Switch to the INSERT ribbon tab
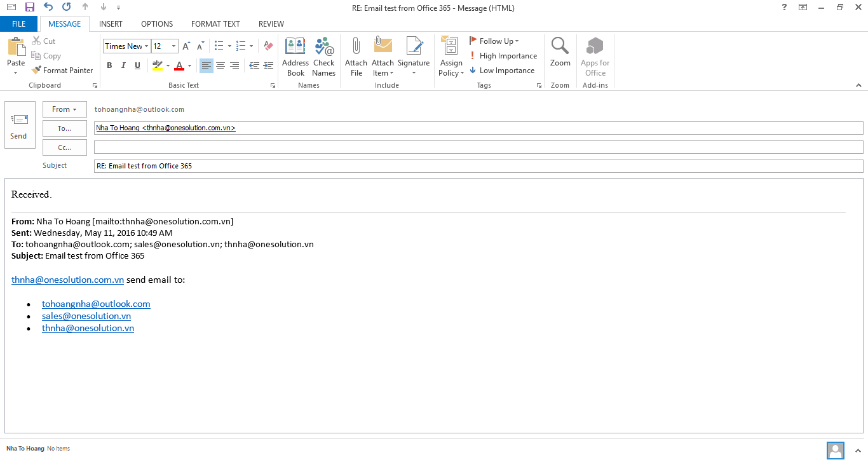The height and width of the screenshot is (462, 868). click(111, 24)
